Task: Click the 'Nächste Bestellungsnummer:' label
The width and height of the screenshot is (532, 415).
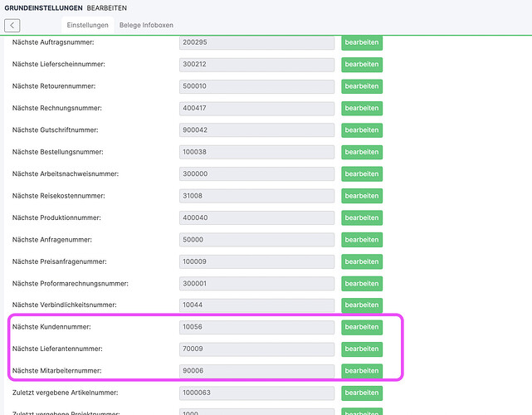Action: click(57, 152)
